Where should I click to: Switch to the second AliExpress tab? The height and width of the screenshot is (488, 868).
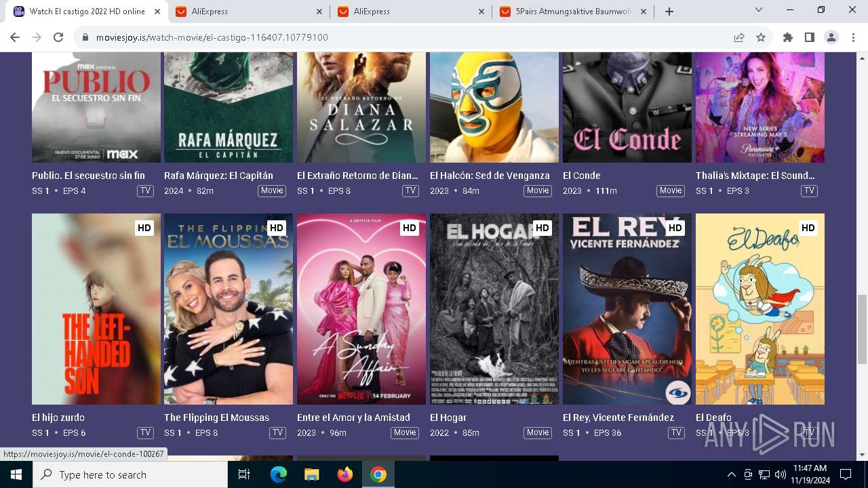click(x=412, y=12)
